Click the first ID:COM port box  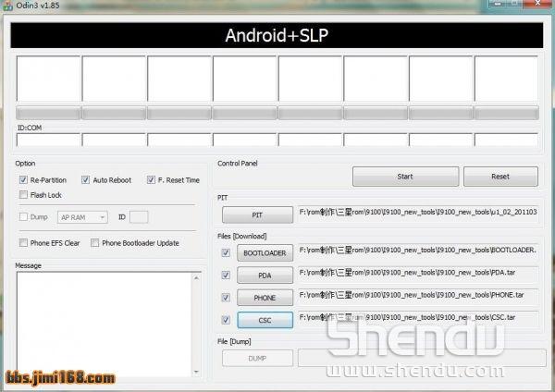click(x=48, y=141)
